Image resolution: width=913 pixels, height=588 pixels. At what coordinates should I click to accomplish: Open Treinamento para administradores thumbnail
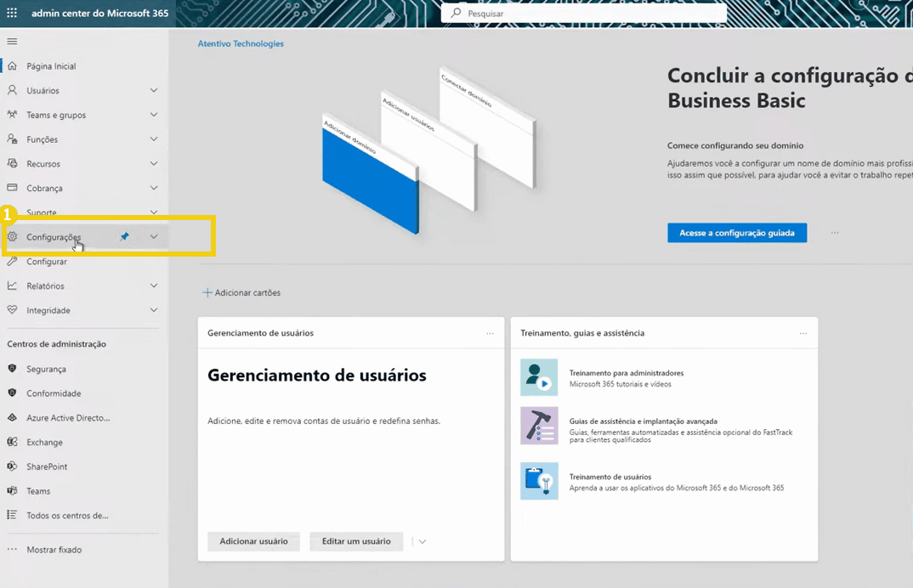[x=539, y=377]
